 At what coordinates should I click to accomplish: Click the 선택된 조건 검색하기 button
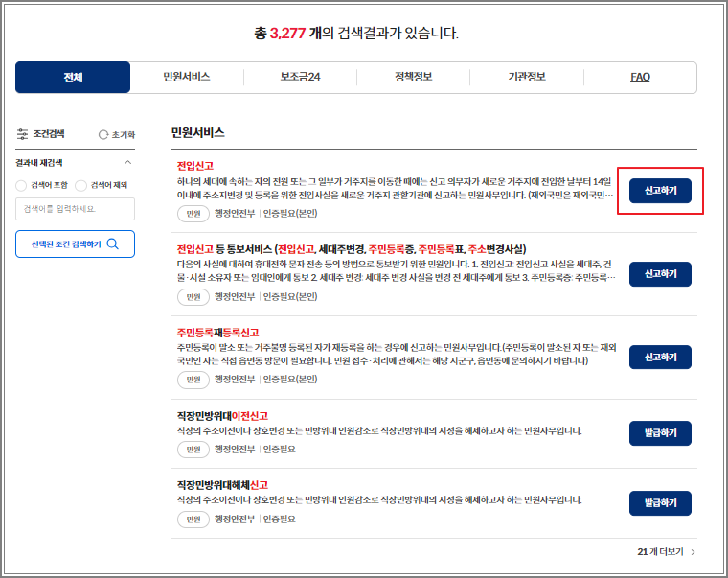tap(76, 243)
